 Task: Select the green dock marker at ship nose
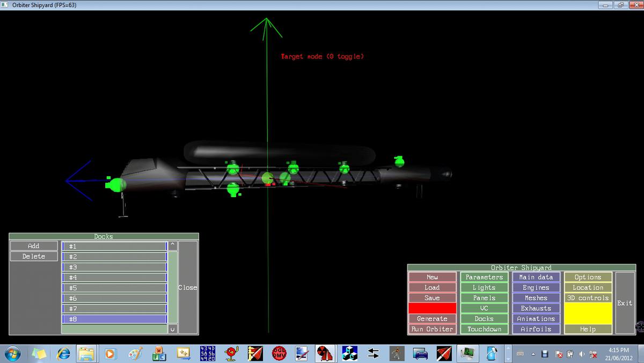(x=116, y=185)
